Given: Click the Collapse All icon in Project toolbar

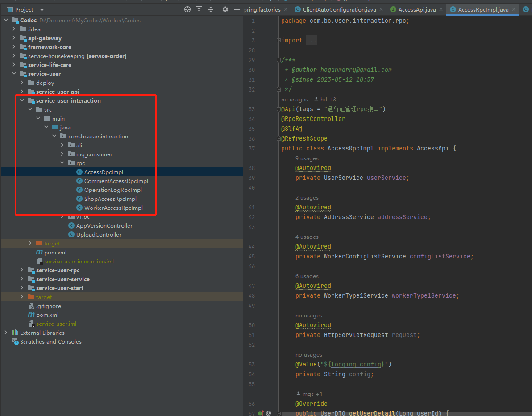Looking at the screenshot, I should pos(211,9).
